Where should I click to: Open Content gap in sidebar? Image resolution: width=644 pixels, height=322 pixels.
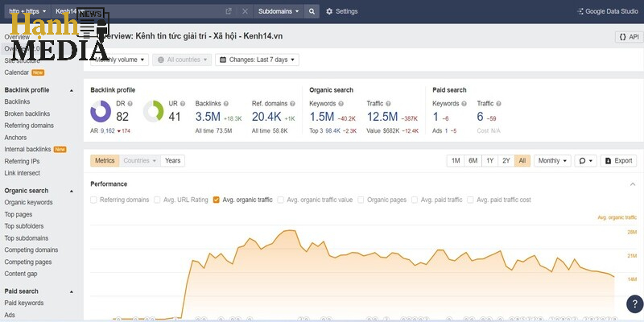[21, 274]
